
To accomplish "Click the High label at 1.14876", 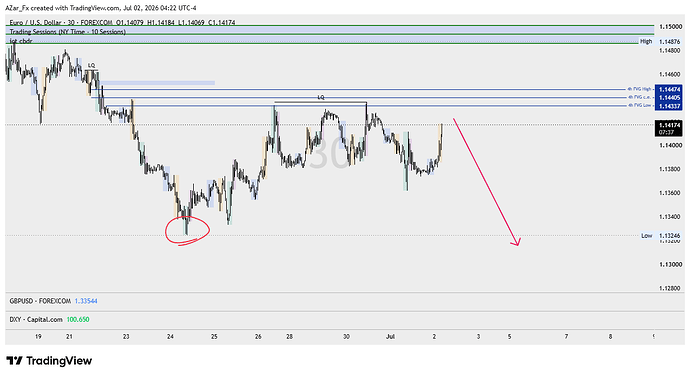I will click(646, 41).
